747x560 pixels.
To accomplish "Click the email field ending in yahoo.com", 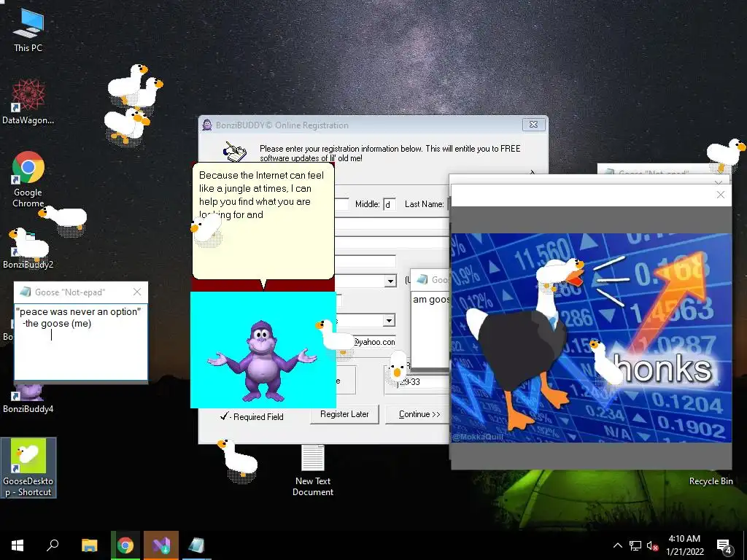I will (374, 342).
